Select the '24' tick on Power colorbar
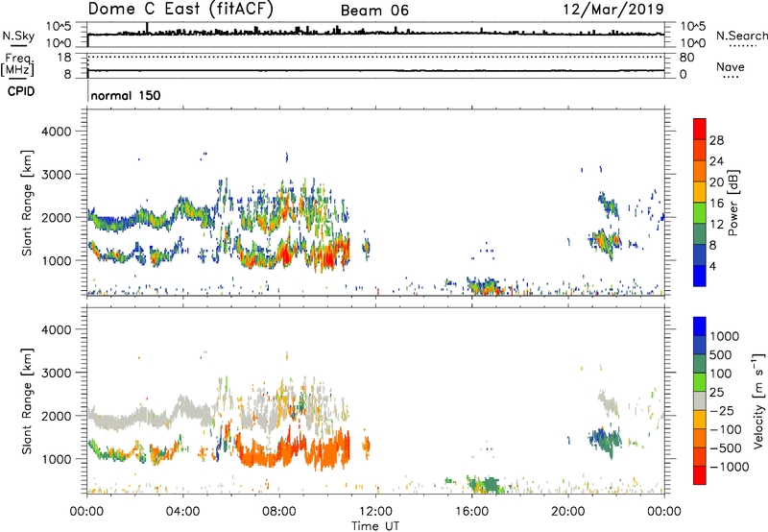 point(716,161)
